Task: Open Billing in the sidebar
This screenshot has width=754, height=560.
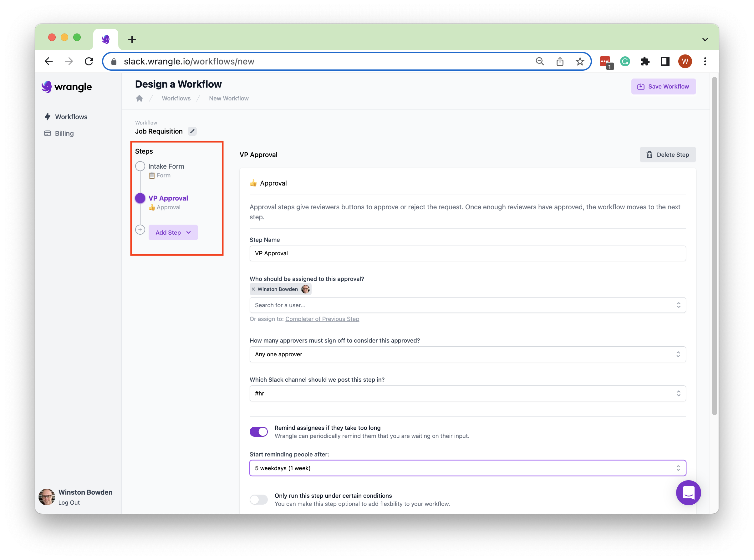Action: point(64,134)
